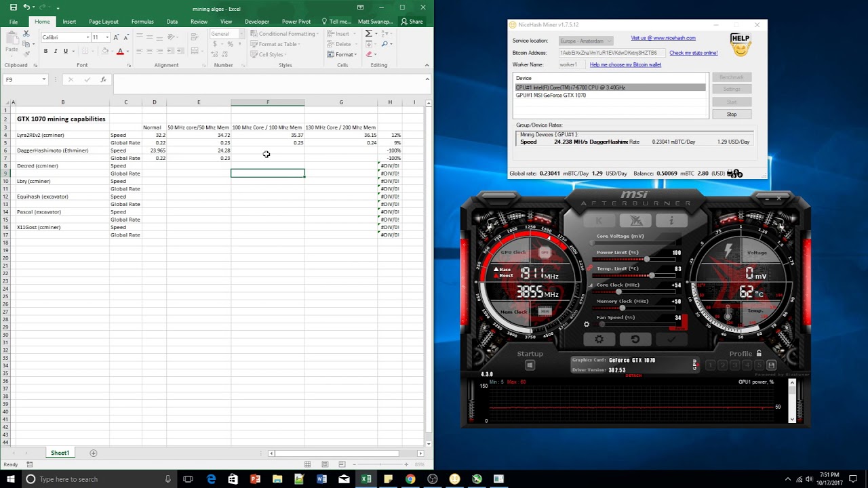The image size is (868, 488).
Task: Apply Afterburner settings with the checkmark button
Action: pyautogui.click(x=671, y=339)
